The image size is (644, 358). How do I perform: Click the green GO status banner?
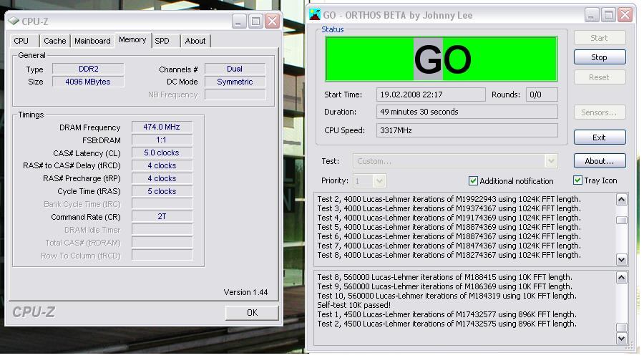[441, 59]
